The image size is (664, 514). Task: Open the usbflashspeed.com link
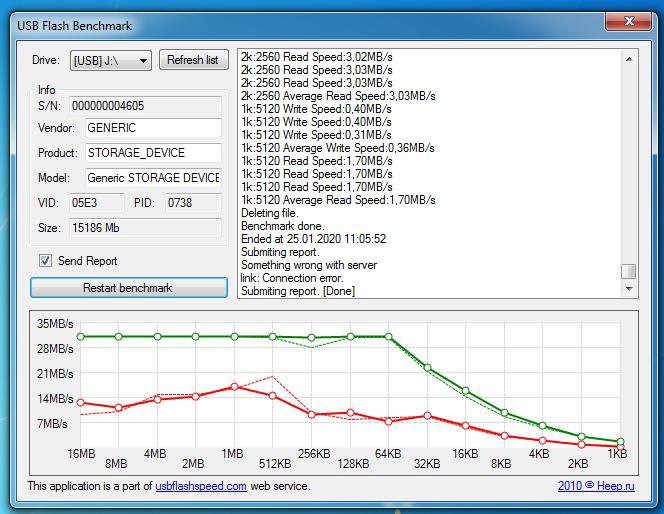coord(201,487)
